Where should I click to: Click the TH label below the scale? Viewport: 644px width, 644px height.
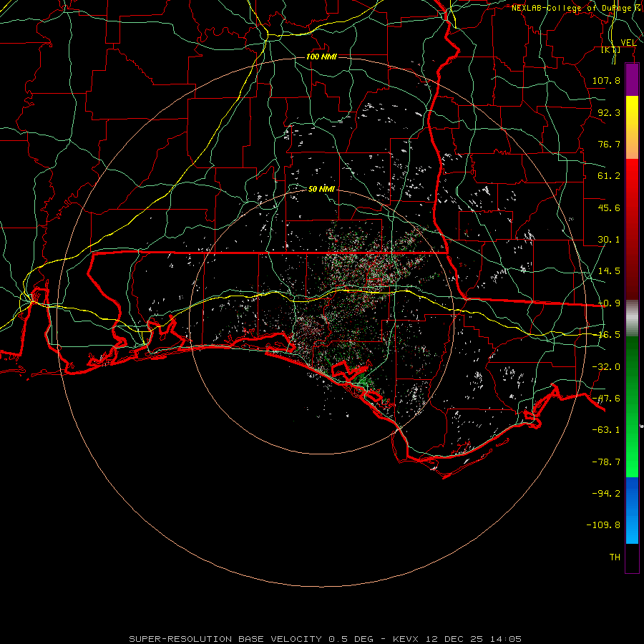click(x=615, y=557)
